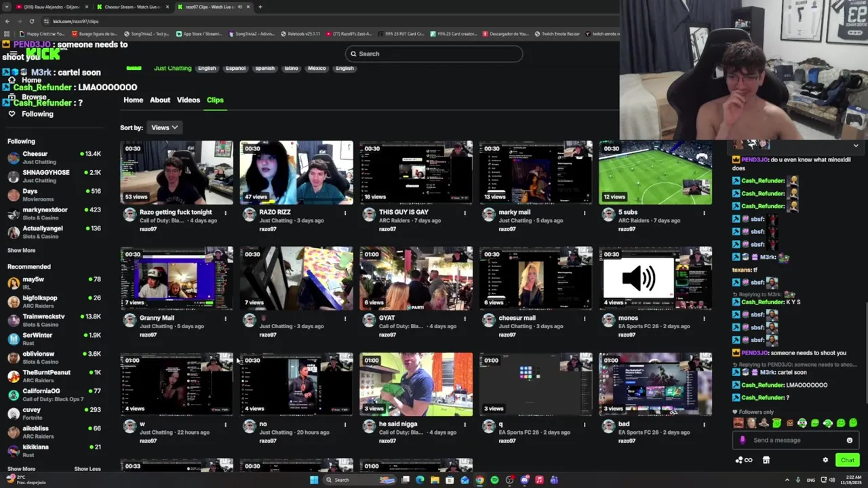
Task: Collapse Recommended list with Show Less
Action: (x=87, y=469)
